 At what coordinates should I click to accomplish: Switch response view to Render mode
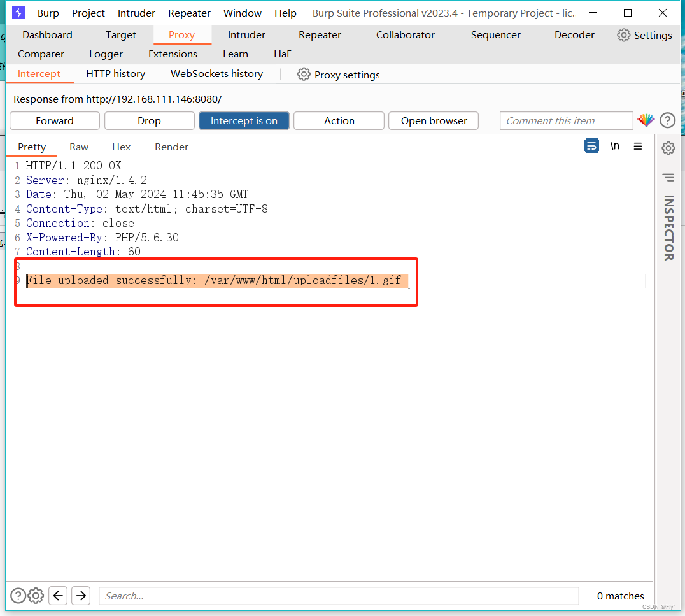point(171,147)
